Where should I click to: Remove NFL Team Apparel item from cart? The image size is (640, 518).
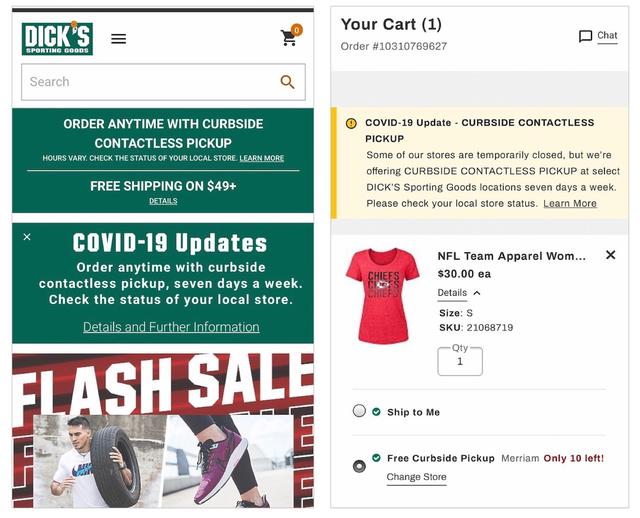pos(611,255)
